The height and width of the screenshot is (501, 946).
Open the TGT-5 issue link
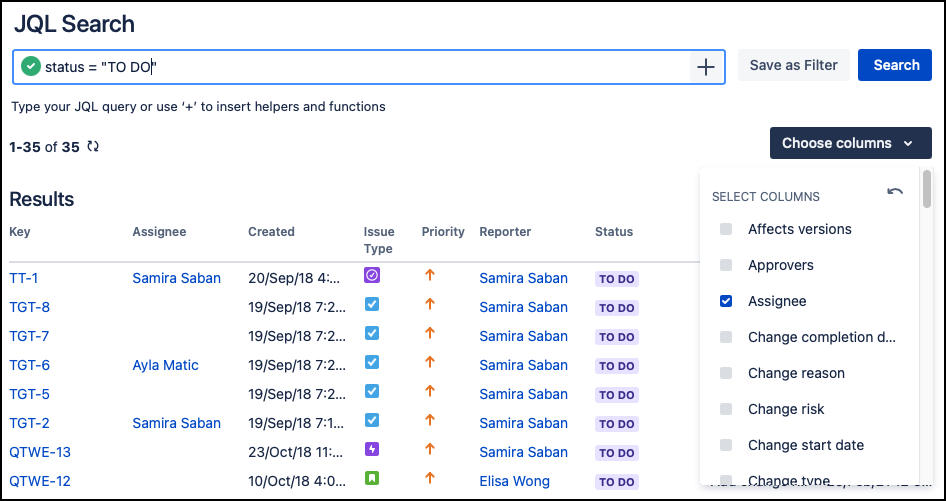tap(30, 394)
